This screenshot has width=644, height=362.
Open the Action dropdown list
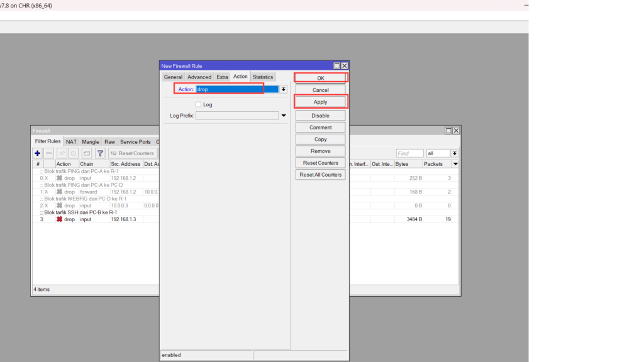[284, 89]
